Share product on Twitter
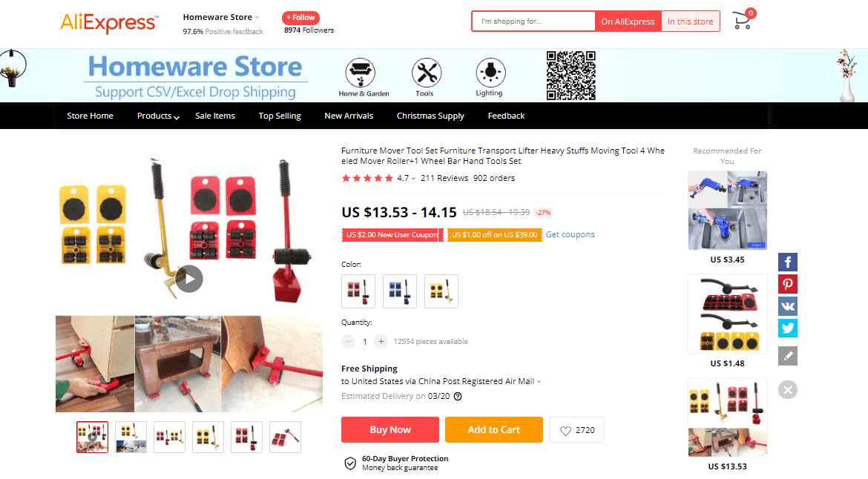Viewport: 868px width, 479px height. (788, 328)
